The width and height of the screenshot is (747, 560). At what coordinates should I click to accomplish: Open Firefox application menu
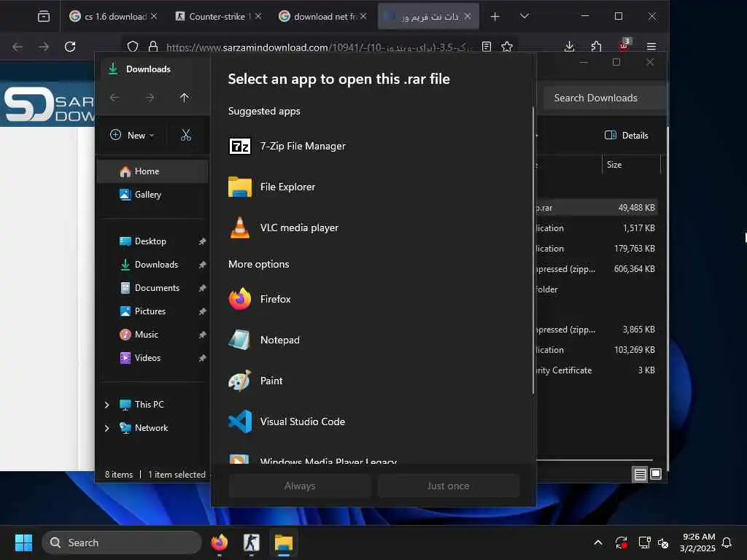651,47
